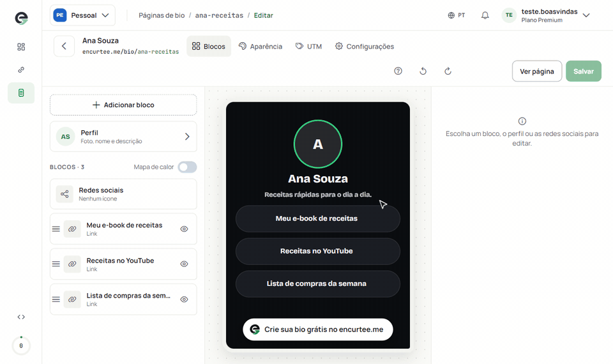The width and height of the screenshot is (613, 364).
Task: Hide the Lista de compras da semana block
Action: point(184,300)
